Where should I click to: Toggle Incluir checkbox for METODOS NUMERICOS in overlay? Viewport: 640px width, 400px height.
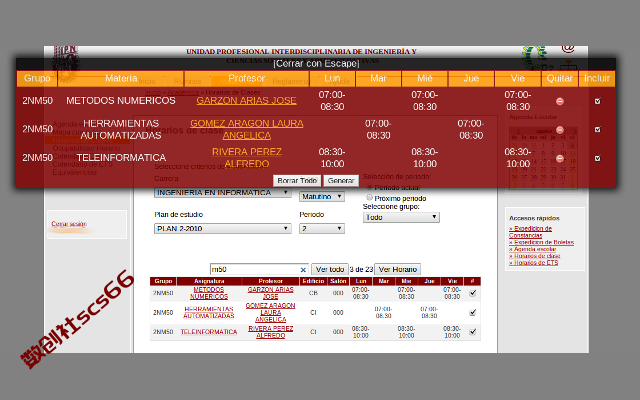pyautogui.click(x=598, y=101)
